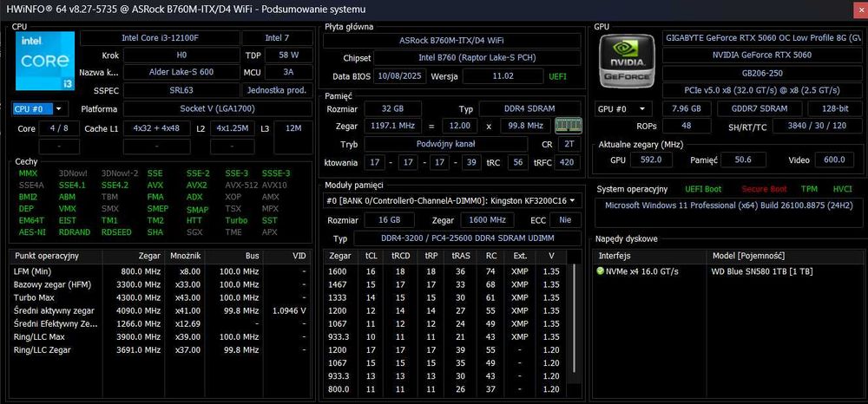Select the 800.0 MHz timing row
The height and width of the screenshot is (404, 868).
coord(447,389)
